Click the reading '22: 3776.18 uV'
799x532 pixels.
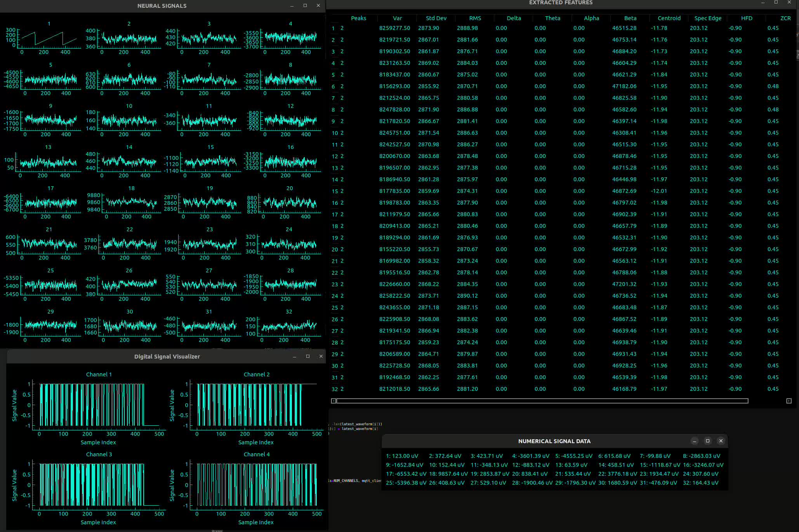(x=617, y=474)
